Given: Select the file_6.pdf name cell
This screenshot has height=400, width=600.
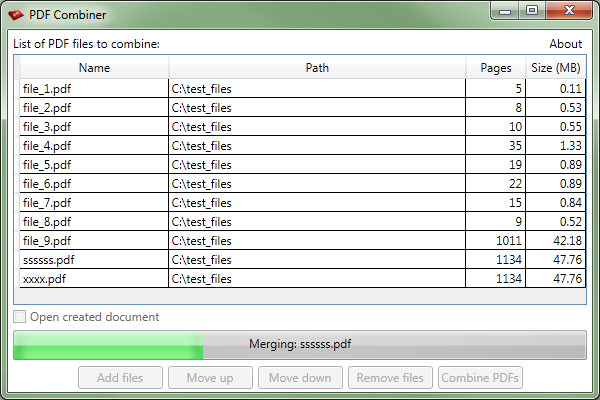Looking at the screenshot, I should (x=94, y=183).
